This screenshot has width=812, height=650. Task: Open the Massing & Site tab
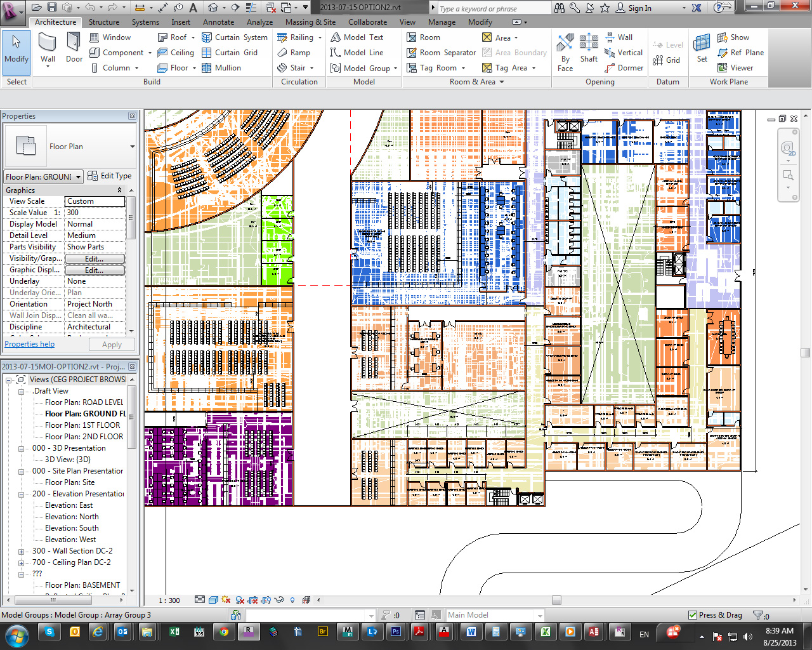point(310,22)
